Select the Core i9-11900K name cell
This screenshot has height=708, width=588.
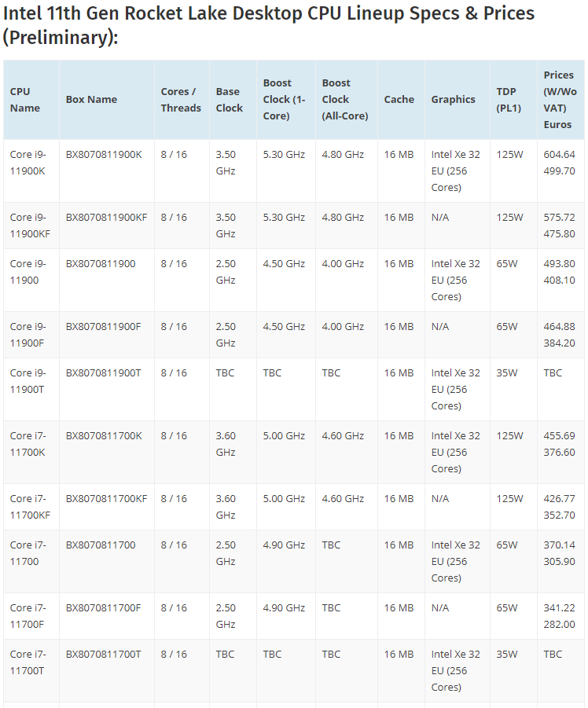28,163
